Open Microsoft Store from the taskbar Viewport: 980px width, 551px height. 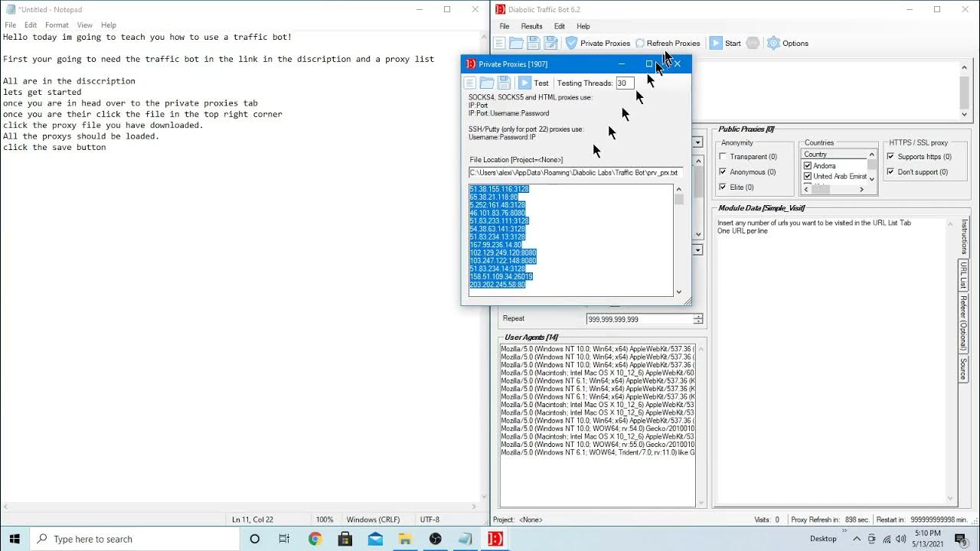(345, 539)
